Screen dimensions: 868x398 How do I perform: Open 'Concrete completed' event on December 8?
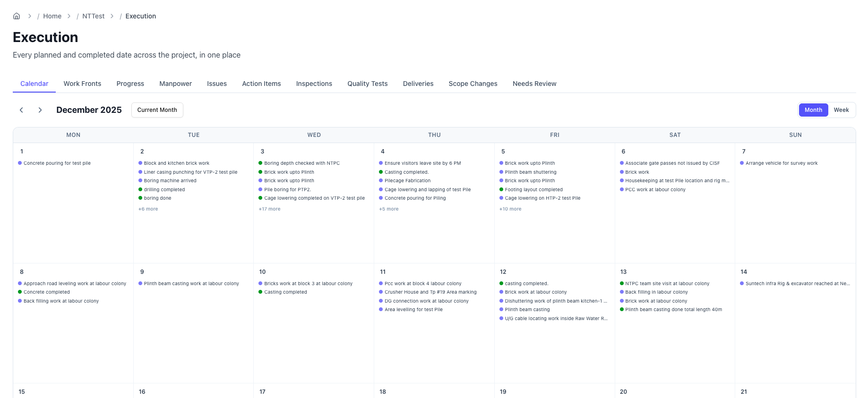44,292
